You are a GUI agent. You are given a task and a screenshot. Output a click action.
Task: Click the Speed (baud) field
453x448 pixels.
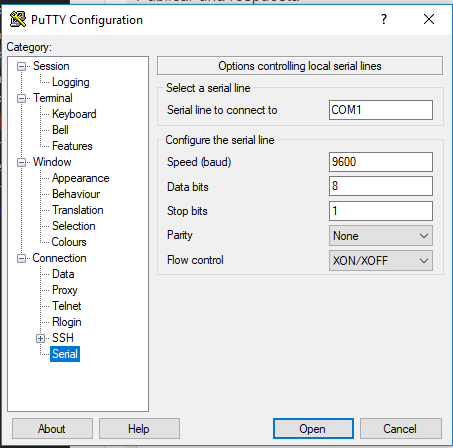coord(381,162)
